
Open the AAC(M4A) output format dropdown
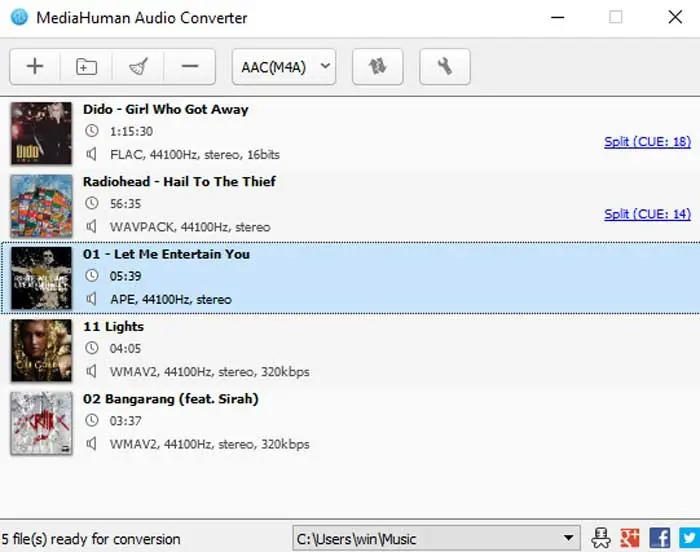point(284,67)
